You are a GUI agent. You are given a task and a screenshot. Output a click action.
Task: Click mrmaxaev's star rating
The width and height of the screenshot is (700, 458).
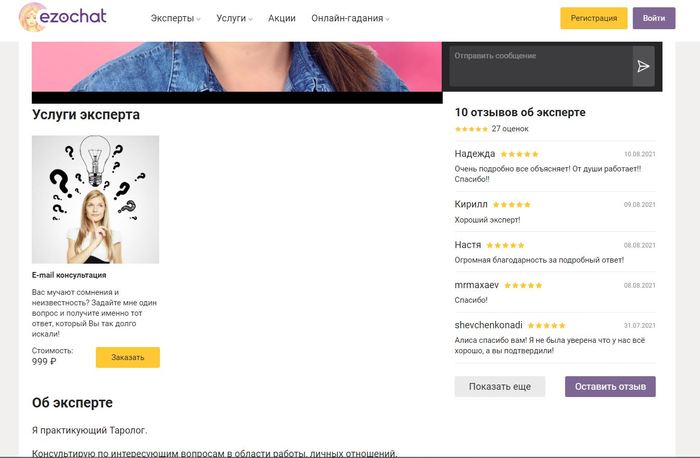(x=523, y=285)
